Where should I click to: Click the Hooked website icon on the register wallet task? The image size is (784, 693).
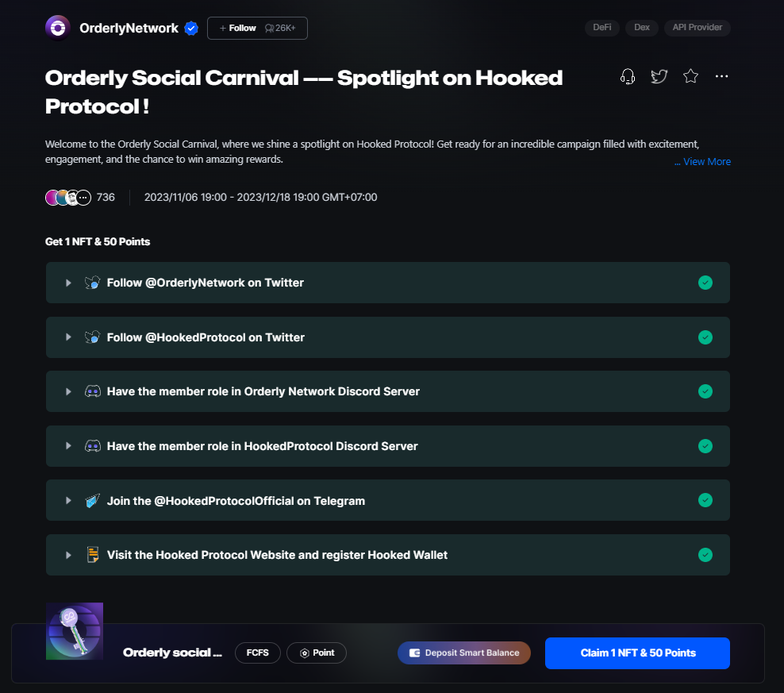(93, 555)
